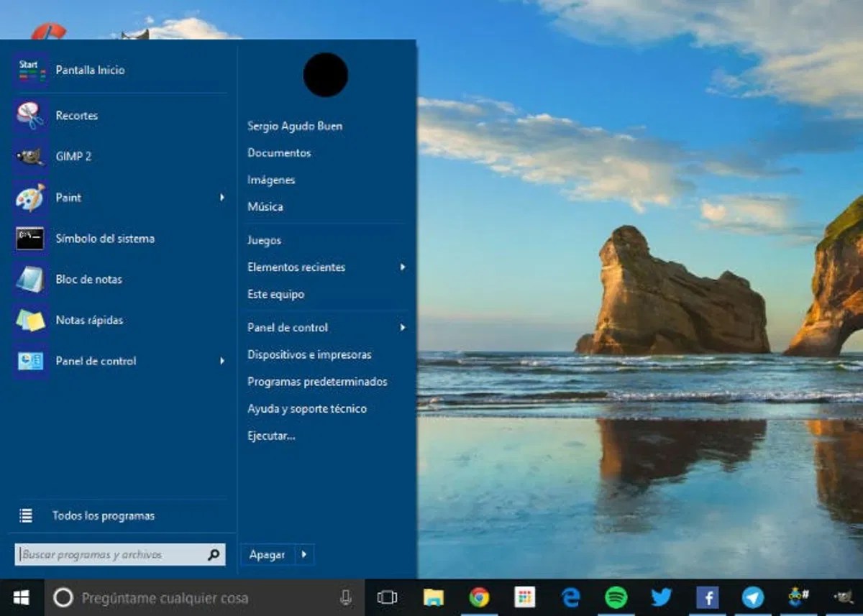Screen dimensions: 863x616
Task: Open Telegram from the taskbar
Action: [x=754, y=597]
